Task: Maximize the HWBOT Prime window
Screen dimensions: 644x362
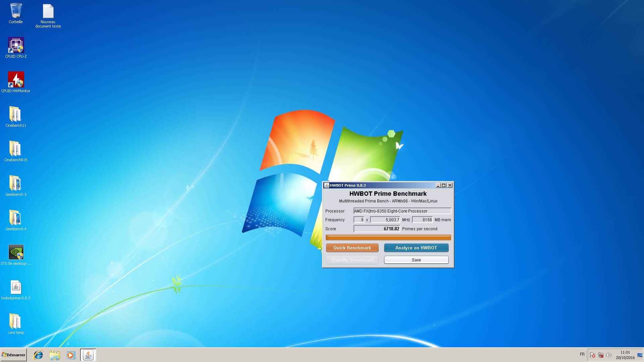Action: 444,185
